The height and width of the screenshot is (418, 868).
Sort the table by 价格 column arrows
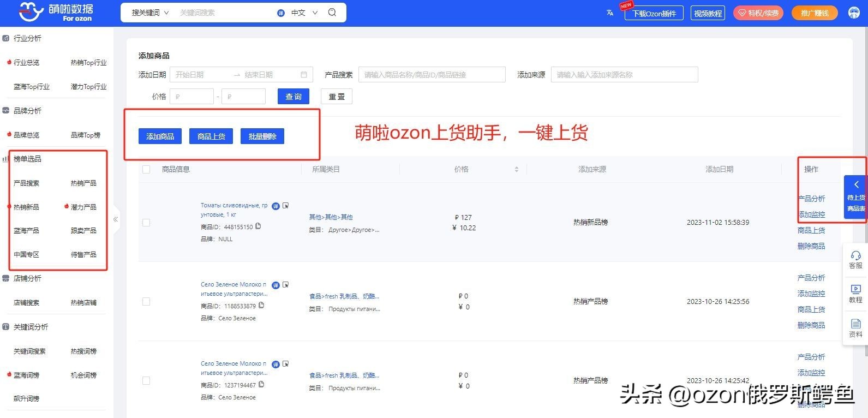click(x=516, y=169)
